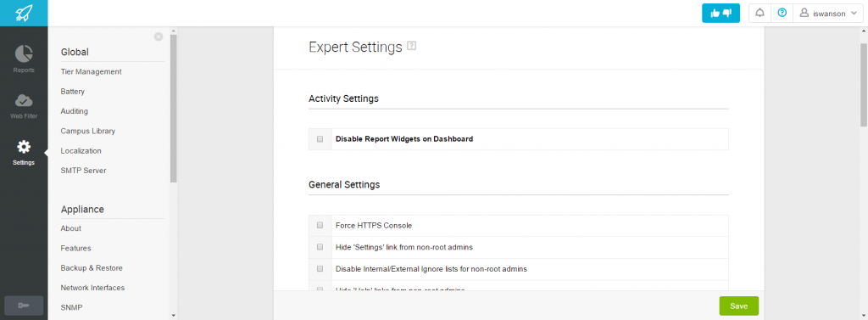Click the Global section heading
The width and height of the screenshot is (868, 320).
click(75, 52)
